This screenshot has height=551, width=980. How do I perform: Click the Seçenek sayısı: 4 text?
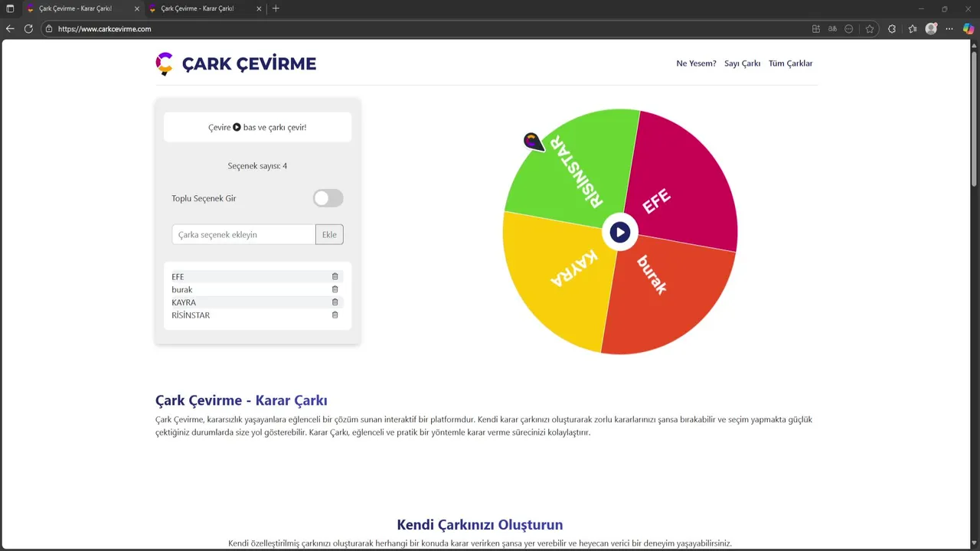(x=257, y=166)
